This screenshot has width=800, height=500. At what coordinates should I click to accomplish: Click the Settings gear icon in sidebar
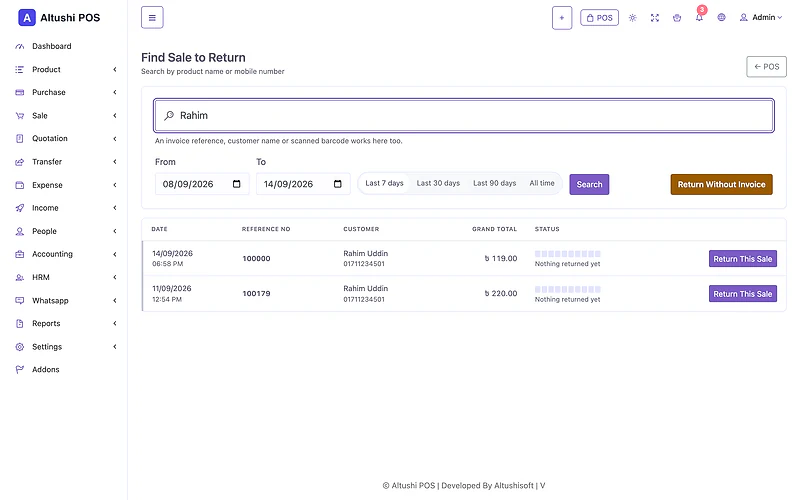point(19,347)
